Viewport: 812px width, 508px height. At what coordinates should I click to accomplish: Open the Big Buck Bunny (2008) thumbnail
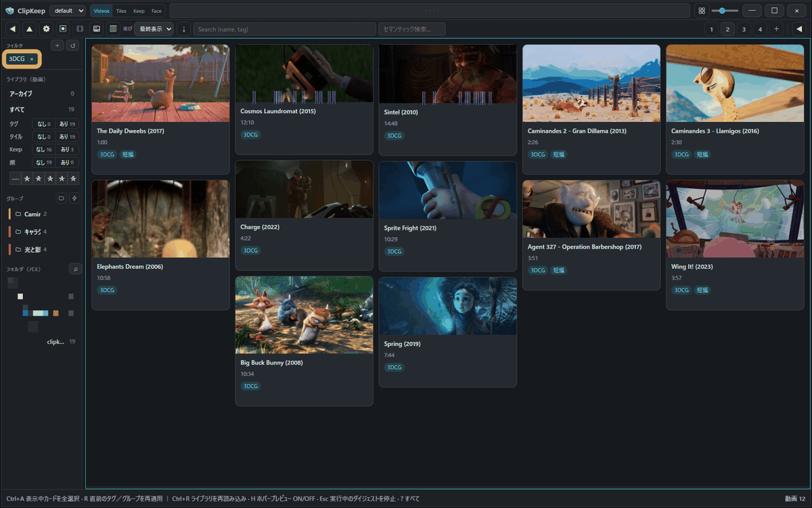coord(304,315)
